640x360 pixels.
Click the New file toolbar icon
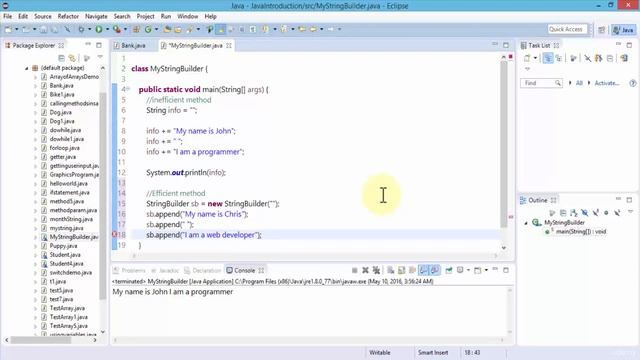tap(8, 29)
